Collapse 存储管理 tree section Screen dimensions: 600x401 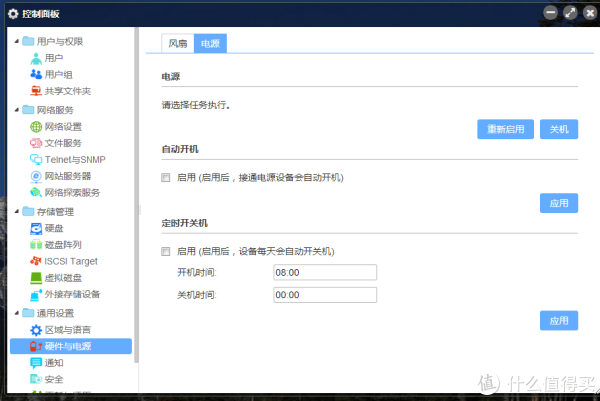pos(15,212)
